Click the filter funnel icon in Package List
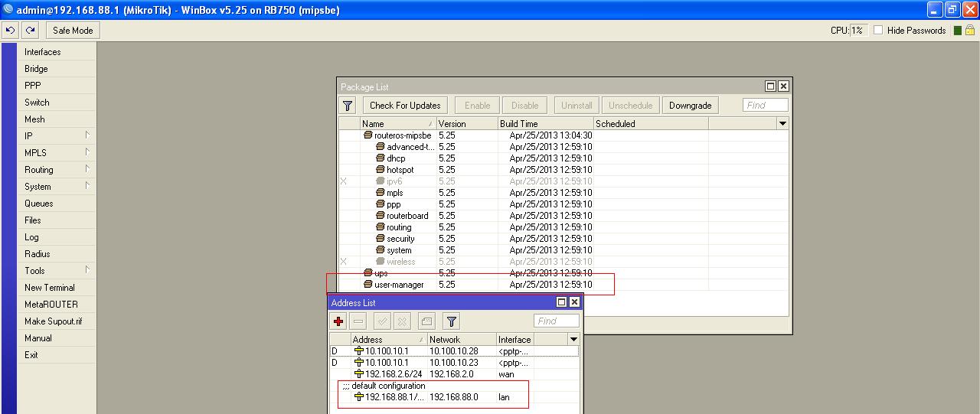Viewport: 980px width, 414px height. point(348,106)
